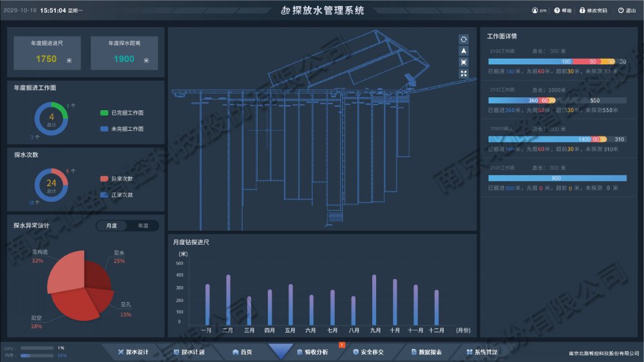This screenshot has height=362, width=644.
Task: Click the north arrow map icon
Action: click(464, 51)
